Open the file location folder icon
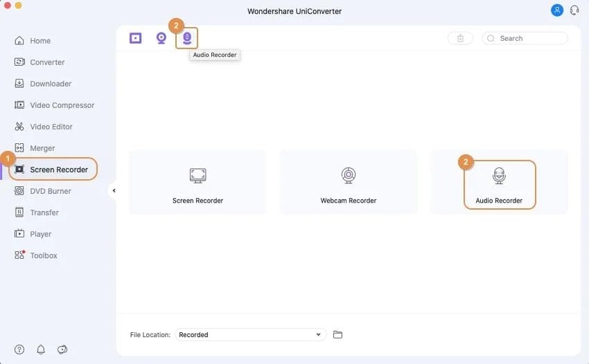The height and width of the screenshot is (364, 589). (x=337, y=334)
